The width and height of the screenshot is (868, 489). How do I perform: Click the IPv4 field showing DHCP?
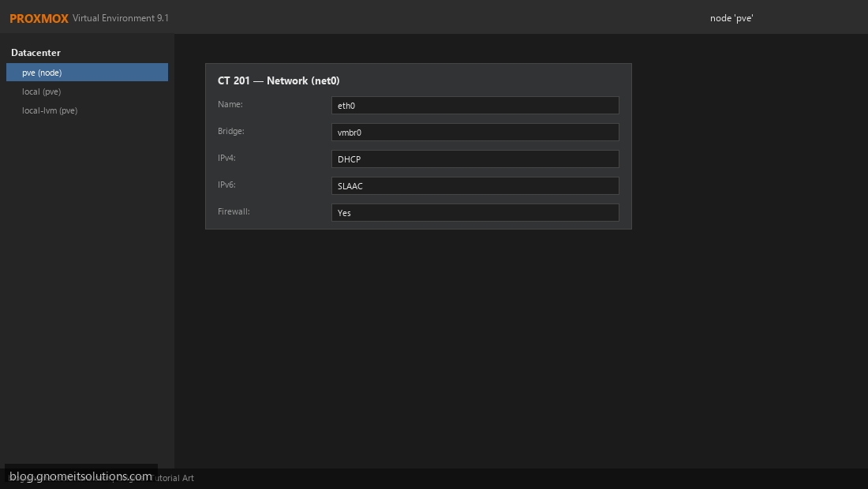475,159
